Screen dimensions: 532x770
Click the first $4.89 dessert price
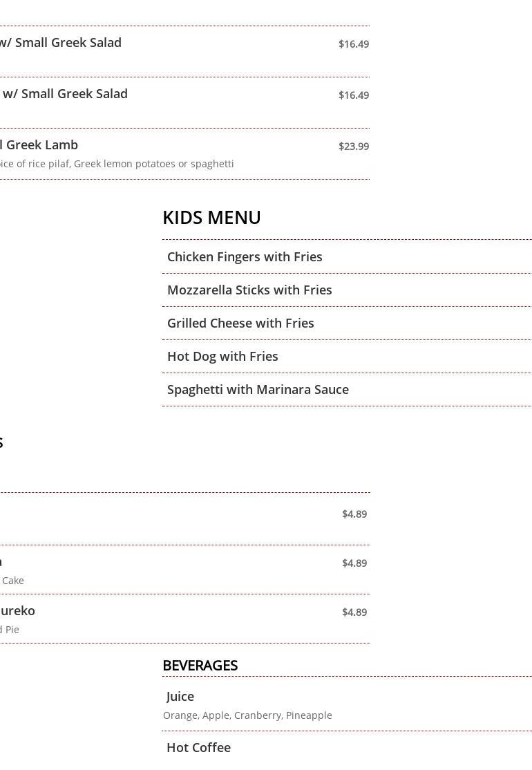pyautogui.click(x=354, y=514)
